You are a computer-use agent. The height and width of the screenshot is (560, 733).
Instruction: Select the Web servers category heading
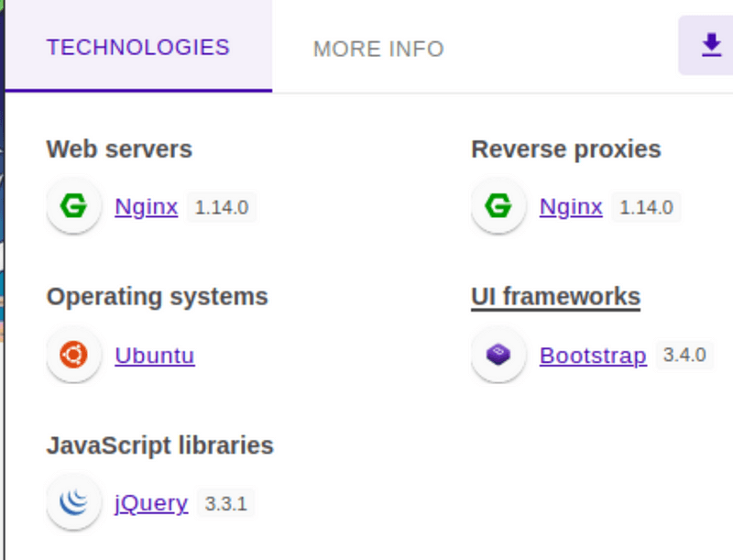119,149
